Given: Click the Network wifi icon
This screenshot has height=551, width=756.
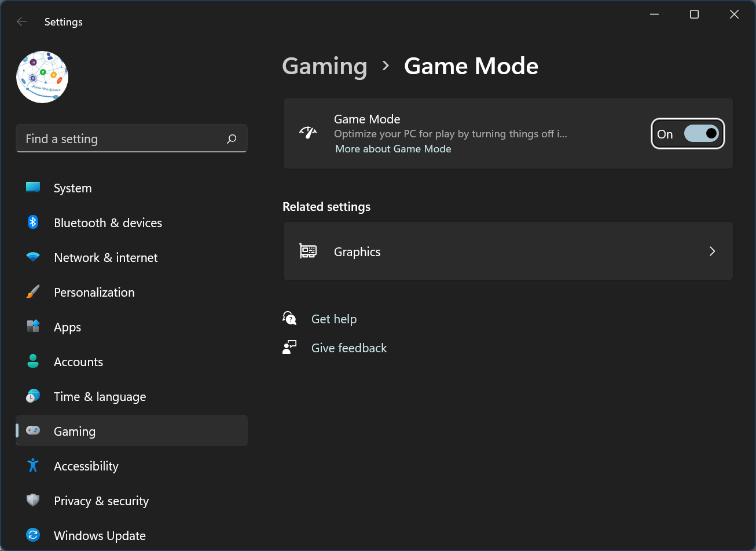Looking at the screenshot, I should (33, 257).
